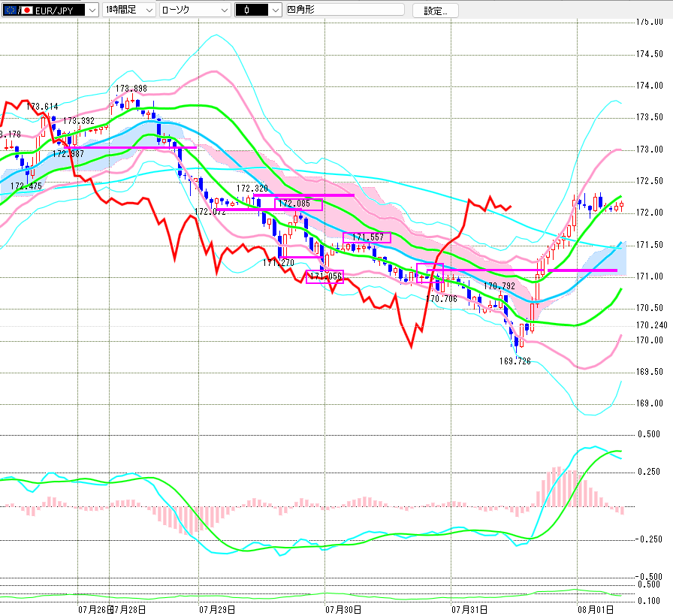
Task: Click the 169.00 price axis label
Action: point(650,403)
